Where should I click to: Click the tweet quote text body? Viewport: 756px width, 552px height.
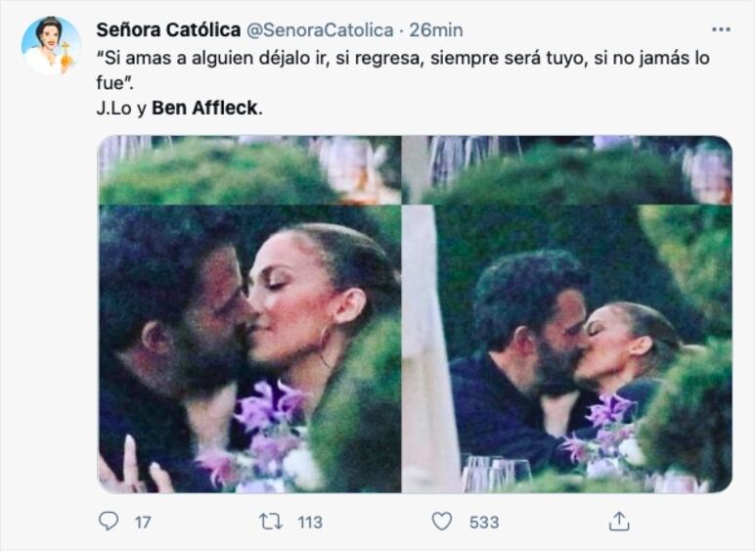(x=403, y=70)
